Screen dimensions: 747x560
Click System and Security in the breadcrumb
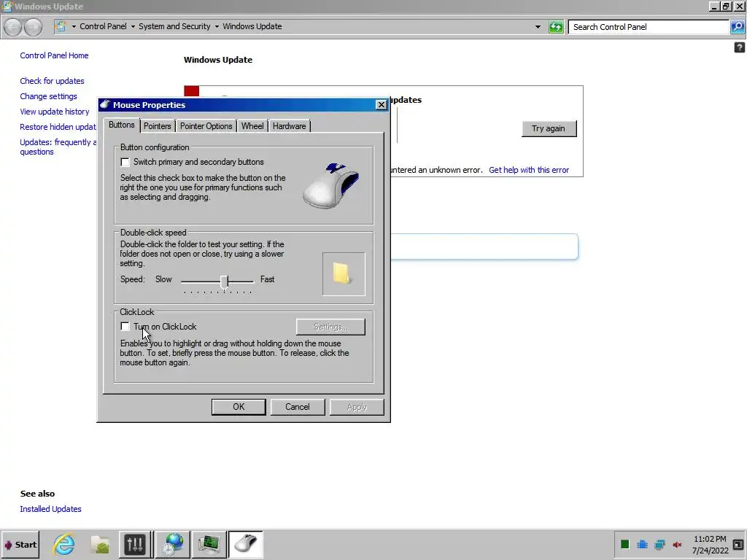click(x=174, y=27)
